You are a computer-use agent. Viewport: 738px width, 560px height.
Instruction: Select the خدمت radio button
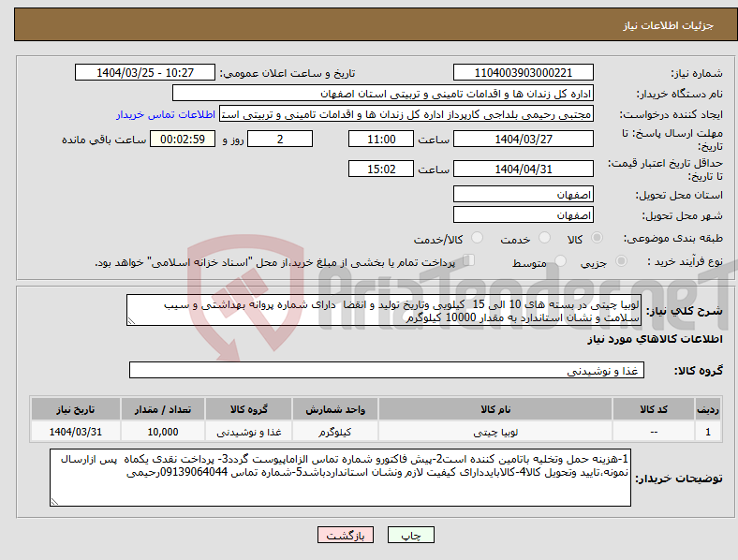click(x=544, y=238)
